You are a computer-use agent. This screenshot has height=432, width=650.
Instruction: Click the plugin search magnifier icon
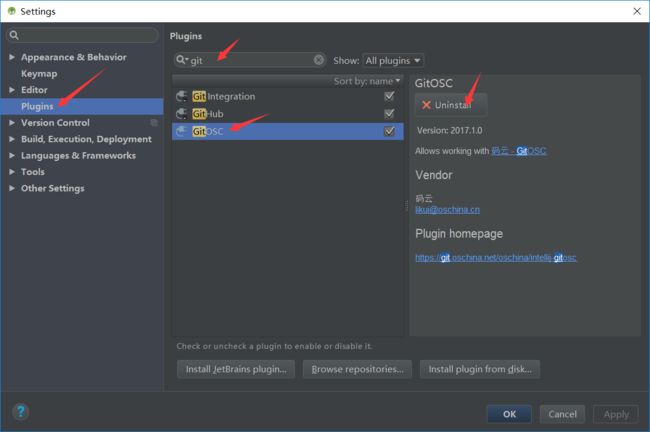[181, 60]
